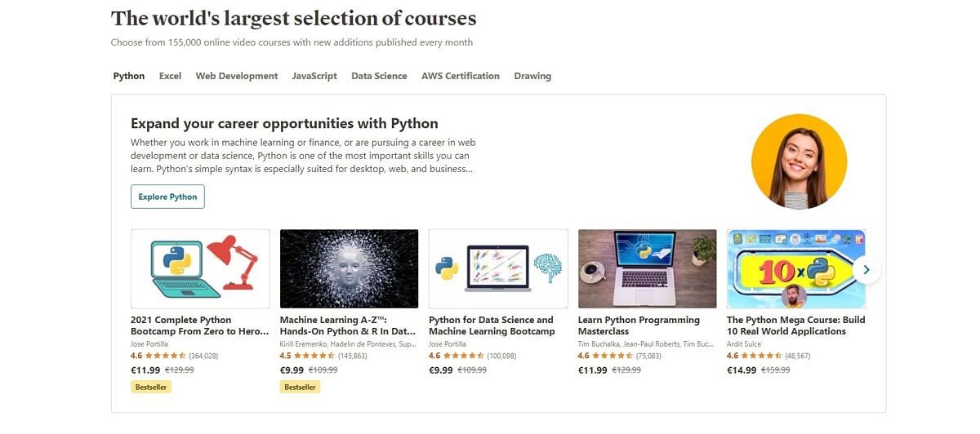Click Machine Learning A-Z course title

point(348,325)
